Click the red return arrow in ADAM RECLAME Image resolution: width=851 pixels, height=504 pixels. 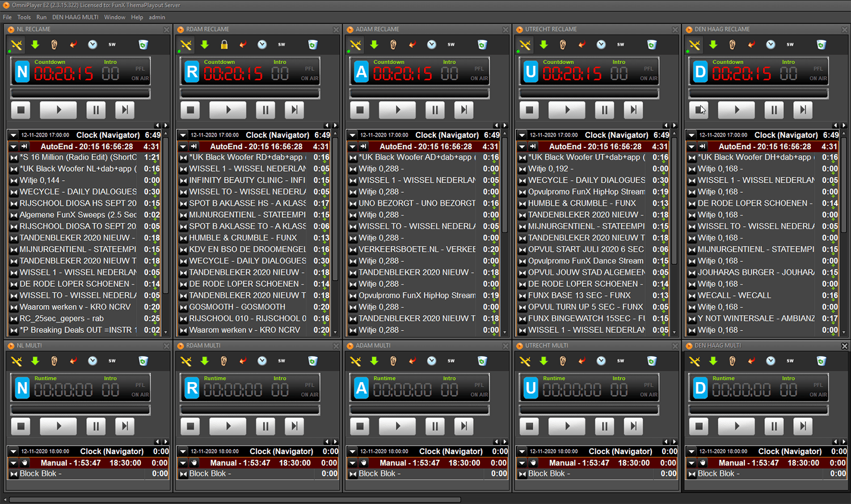tap(412, 44)
